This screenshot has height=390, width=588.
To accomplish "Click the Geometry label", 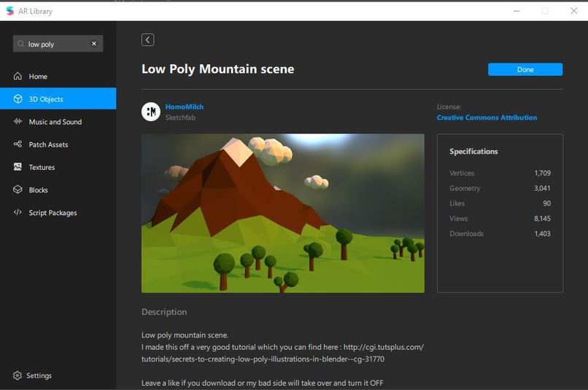I will 465,189.
